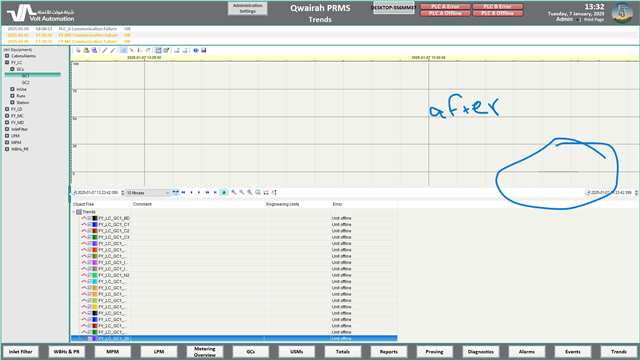
Task: Click the blue info help toolbar icon
Action: (x=196, y=50)
